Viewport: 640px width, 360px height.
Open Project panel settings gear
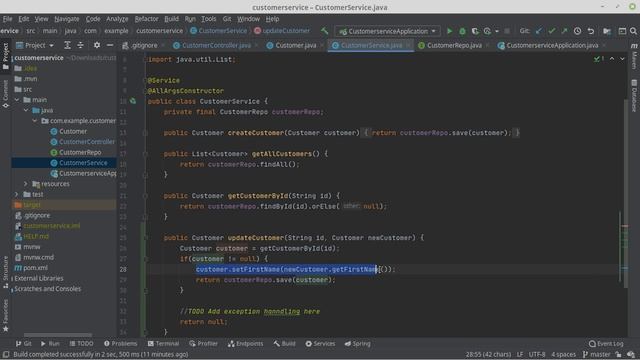pyautogui.click(x=97, y=45)
